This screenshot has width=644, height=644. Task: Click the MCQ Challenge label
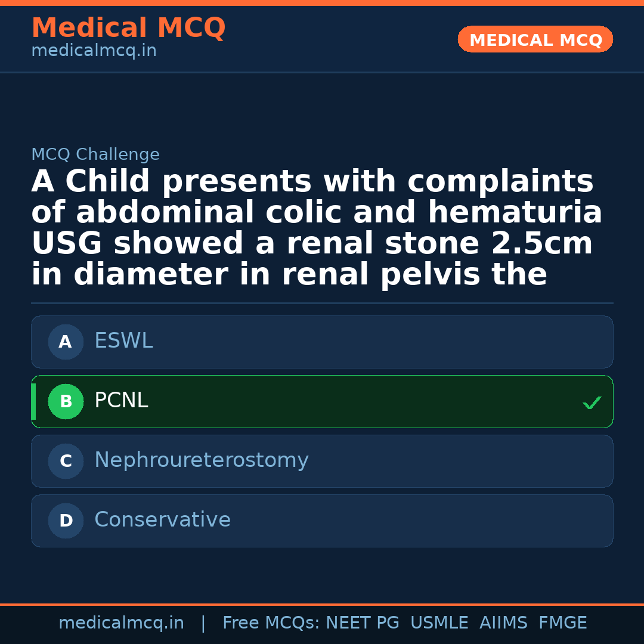pos(95,155)
